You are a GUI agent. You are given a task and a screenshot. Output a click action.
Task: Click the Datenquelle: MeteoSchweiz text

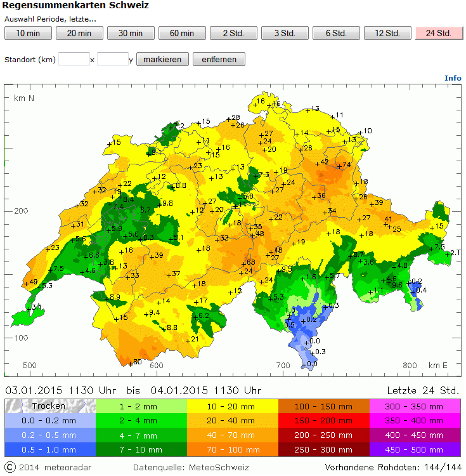pyautogui.click(x=191, y=468)
